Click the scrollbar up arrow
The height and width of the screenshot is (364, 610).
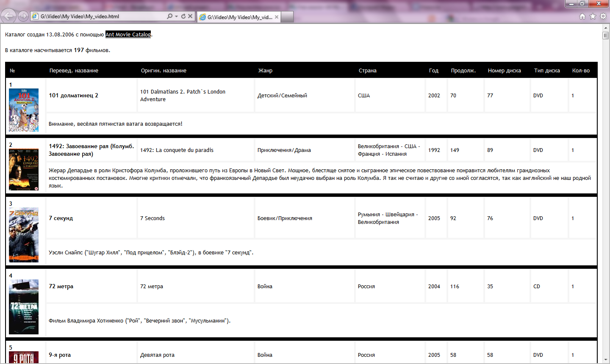tap(605, 28)
